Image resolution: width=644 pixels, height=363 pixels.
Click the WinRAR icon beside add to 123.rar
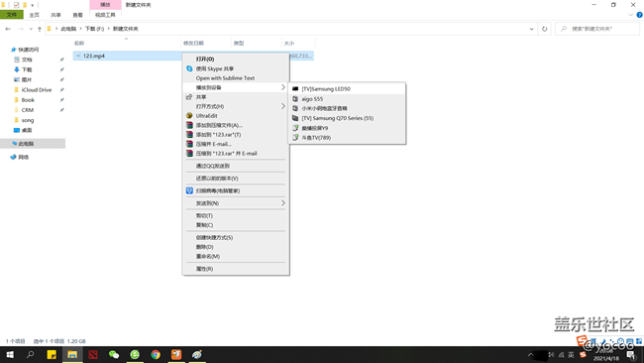click(189, 135)
